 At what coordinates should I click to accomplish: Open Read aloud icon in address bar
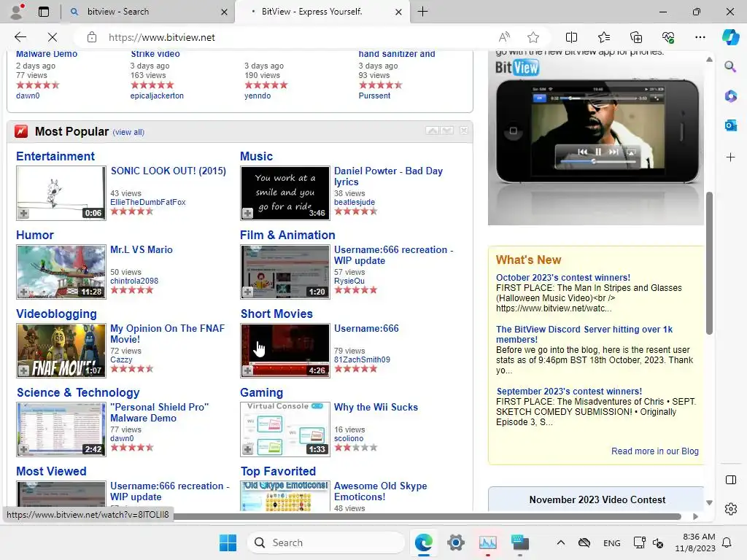[504, 37]
